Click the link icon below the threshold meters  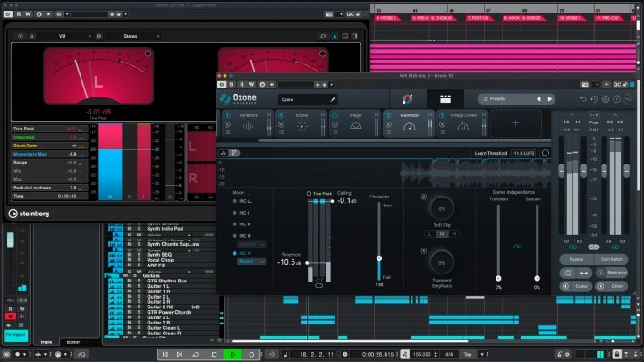pyautogui.click(x=318, y=286)
